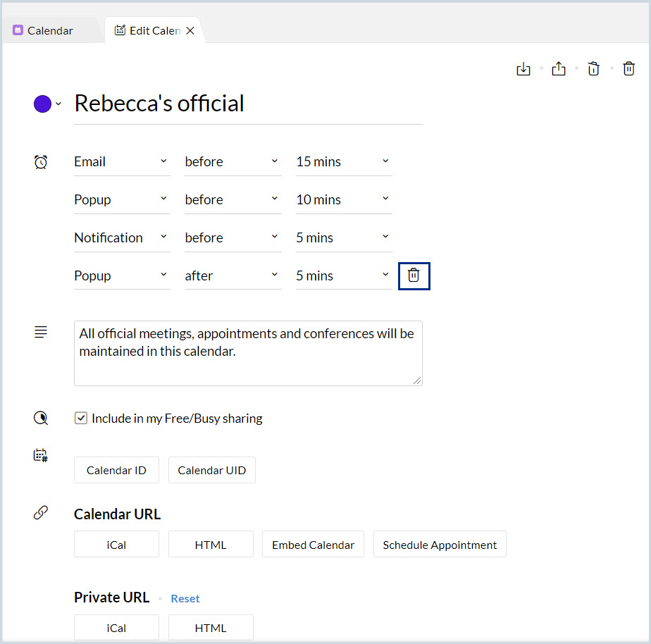Click the alarm clock reminder icon
Image resolution: width=651 pixels, height=644 pixels.
41,162
